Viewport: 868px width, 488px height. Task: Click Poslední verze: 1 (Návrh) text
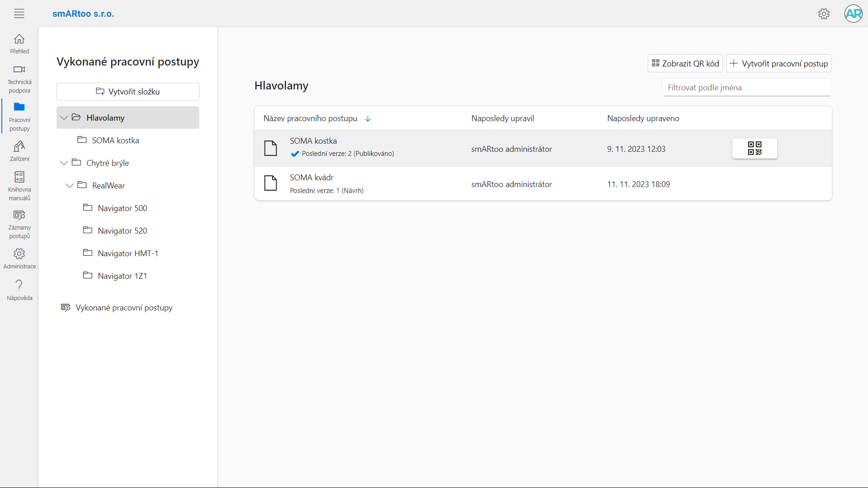(326, 191)
